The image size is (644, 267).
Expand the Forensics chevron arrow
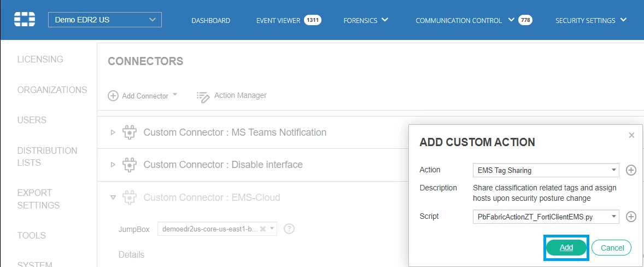coord(384,20)
